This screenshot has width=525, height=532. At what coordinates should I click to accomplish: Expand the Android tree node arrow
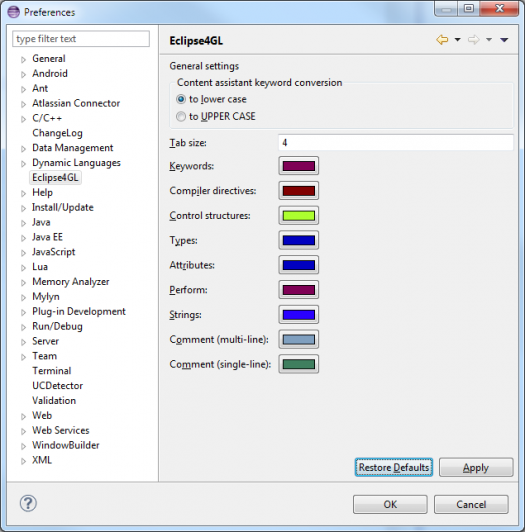tap(23, 75)
